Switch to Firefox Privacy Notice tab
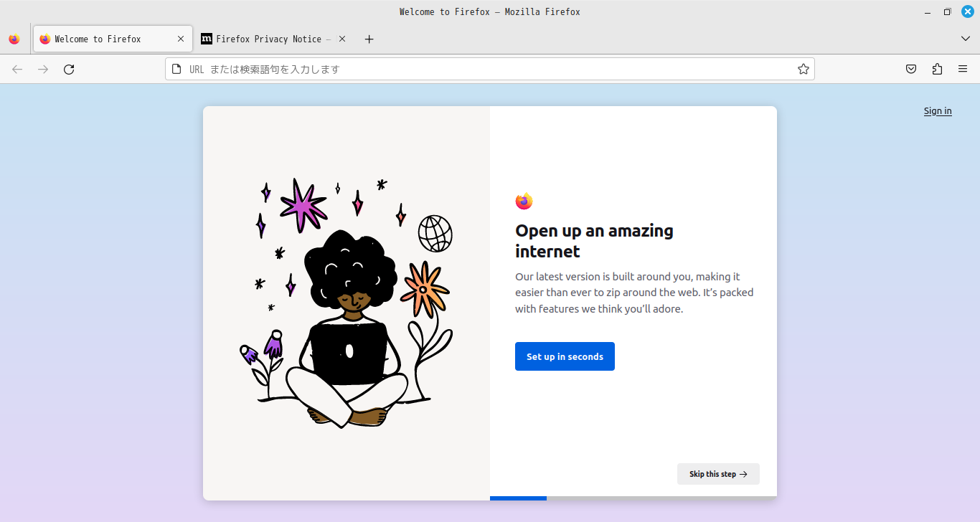The image size is (980, 522). [x=273, y=39]
